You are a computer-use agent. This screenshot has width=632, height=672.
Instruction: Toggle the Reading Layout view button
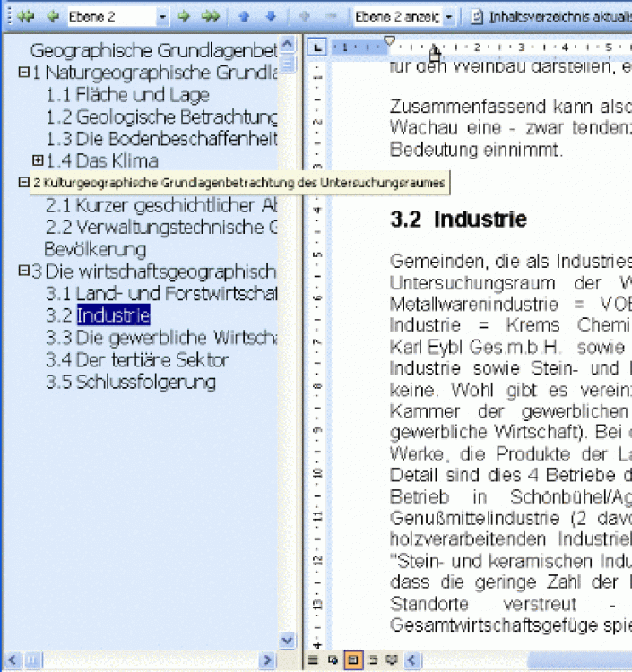click(x=392, y=660)
